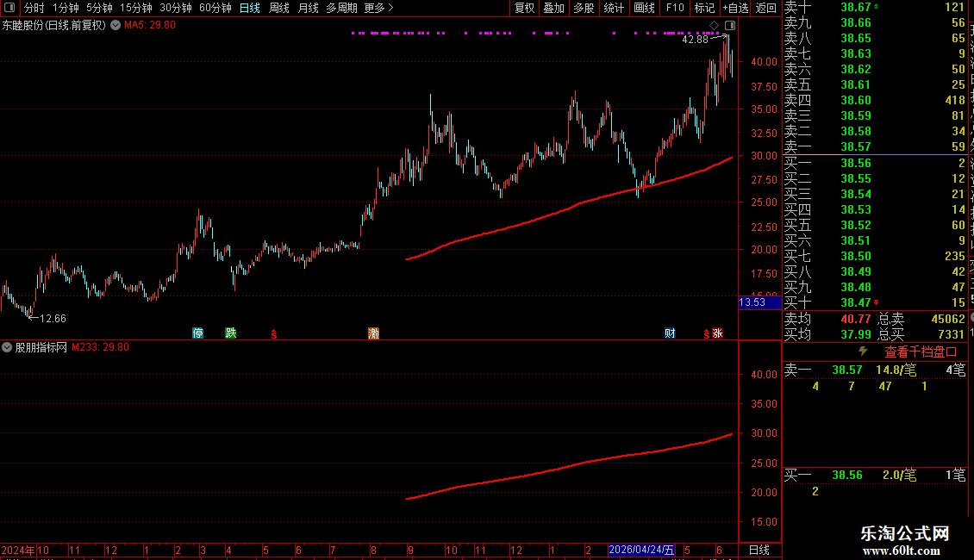Screen dimensions: 974x560
Task: Open F10 company information
Action: 675,8
